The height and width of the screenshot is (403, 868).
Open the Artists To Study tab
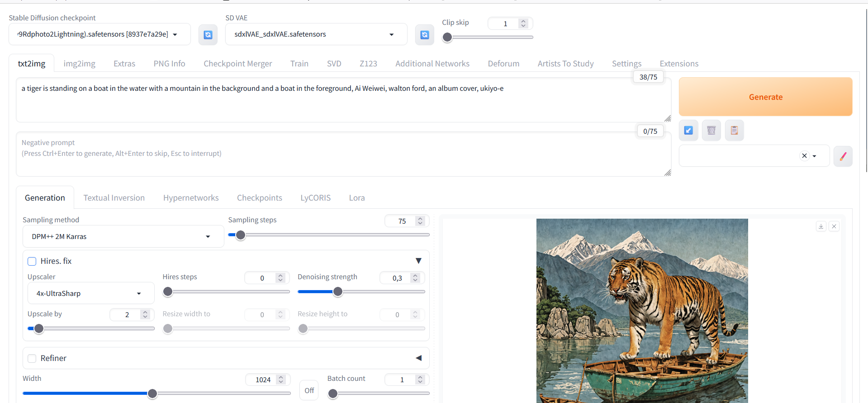(x=566, y=64)
